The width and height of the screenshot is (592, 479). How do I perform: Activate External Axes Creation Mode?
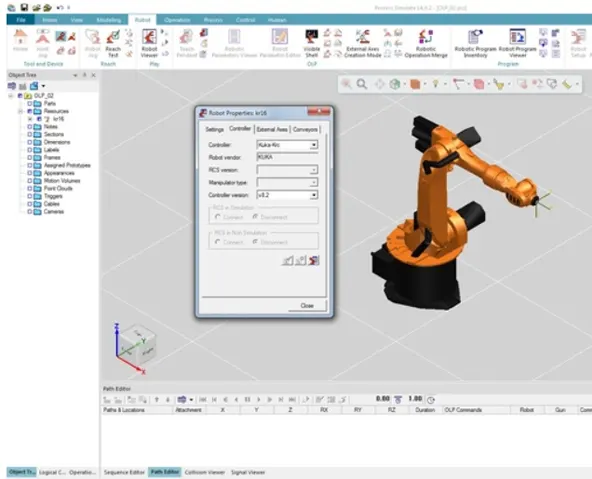click(x=362, y=43)
